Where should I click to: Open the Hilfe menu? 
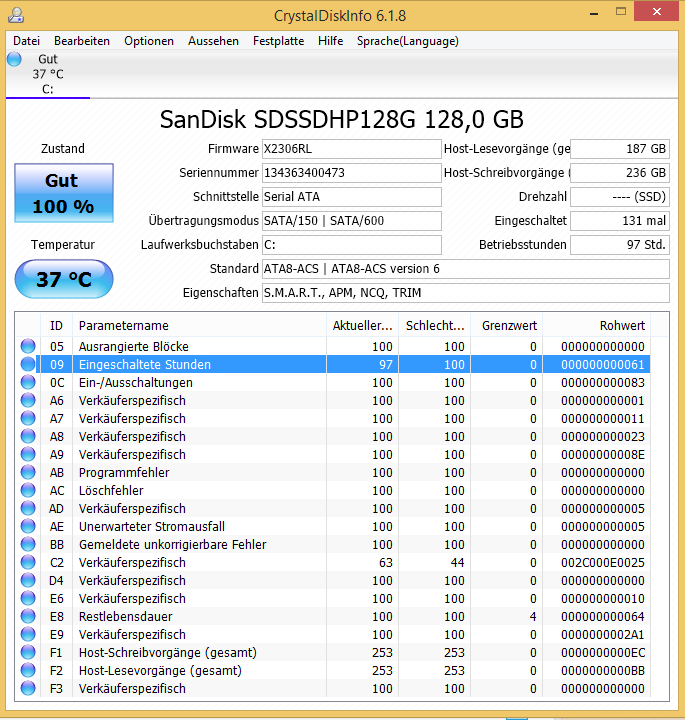click(x=331, y=41)
